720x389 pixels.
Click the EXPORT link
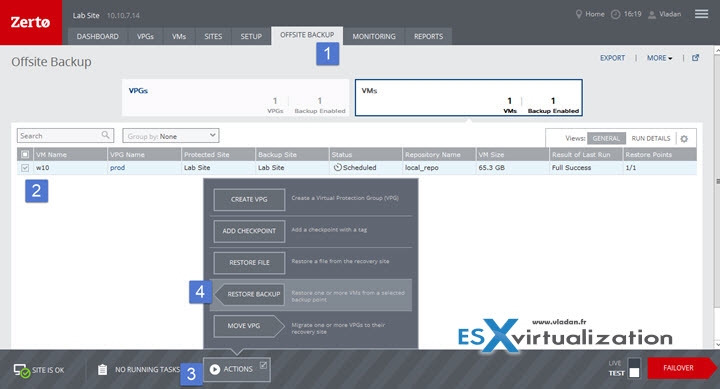(x=613, y=58)
